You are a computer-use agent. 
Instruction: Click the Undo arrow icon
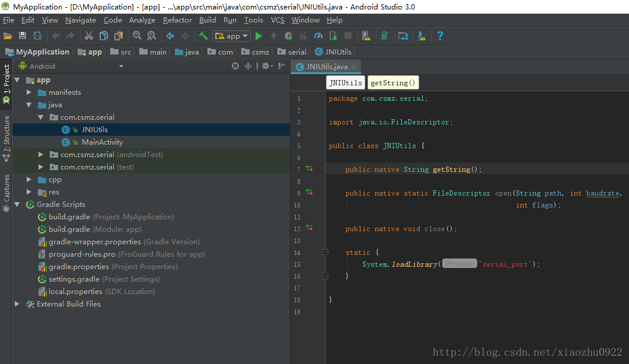coord(56,36)
